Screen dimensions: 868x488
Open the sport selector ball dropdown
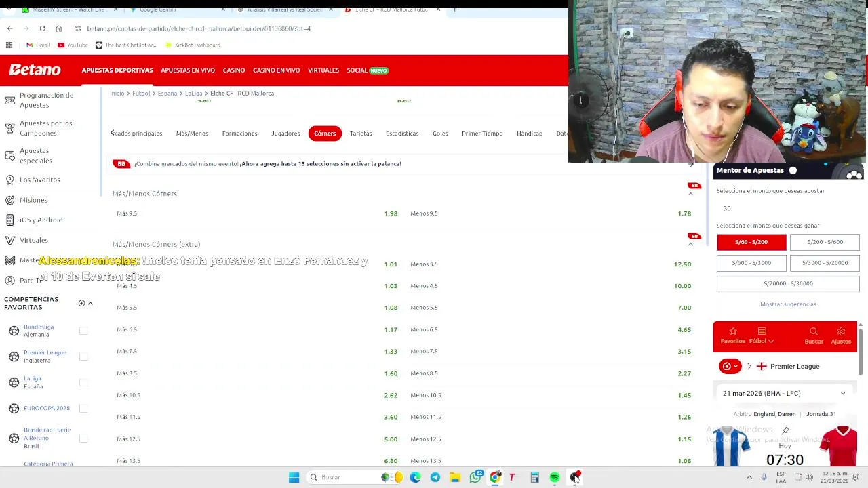pos(730,366)
